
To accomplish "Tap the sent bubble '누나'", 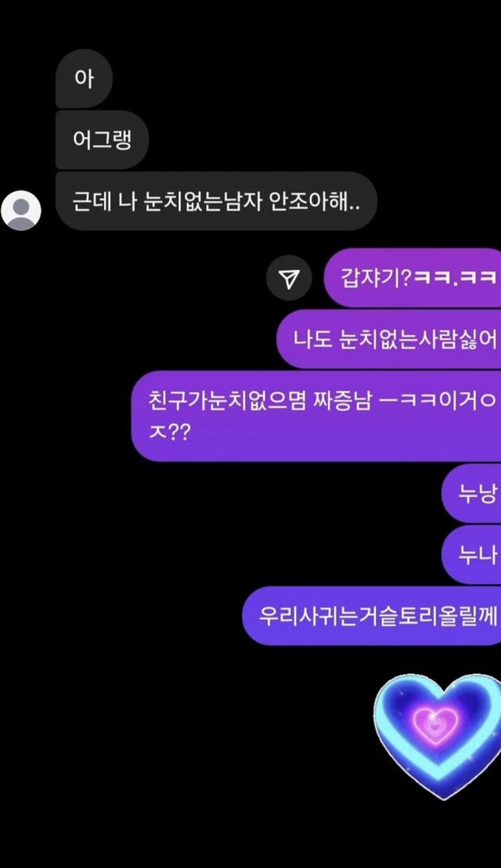I will click(x=471, y=555).
